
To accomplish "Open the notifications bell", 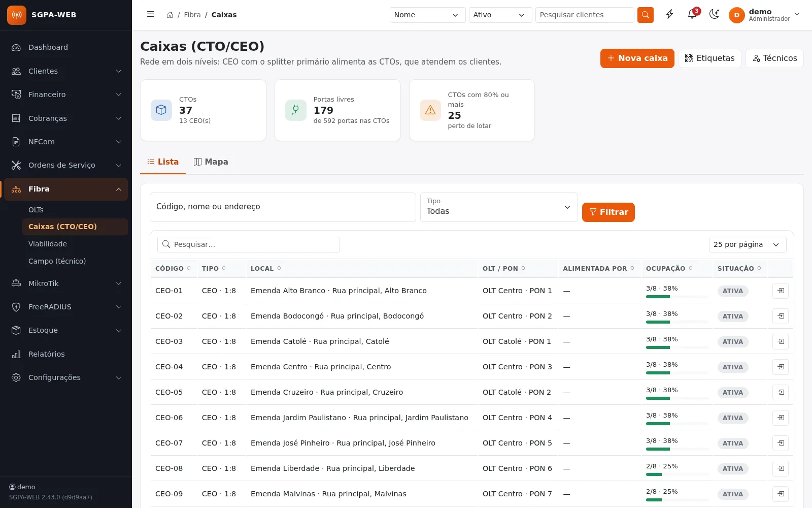I will click(x=692, y=15).
